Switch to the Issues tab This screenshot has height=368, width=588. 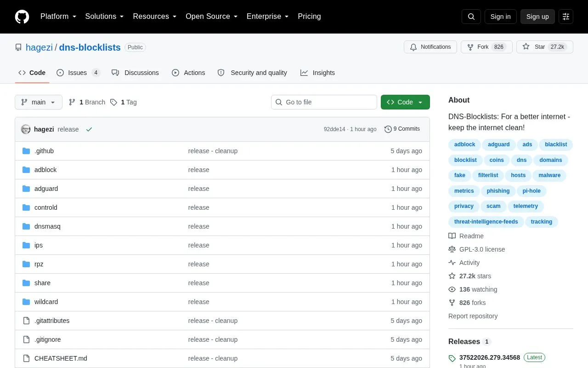(x=78, y=73)
